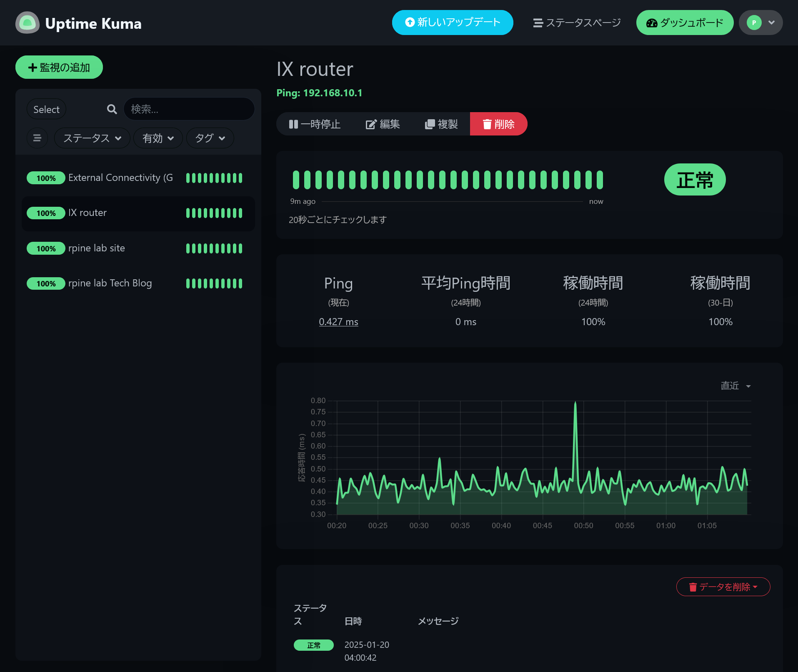This screenshot has width=798, height=672.
Task: Open the filter list icon beside ステータス
Action: coord(37,138)
